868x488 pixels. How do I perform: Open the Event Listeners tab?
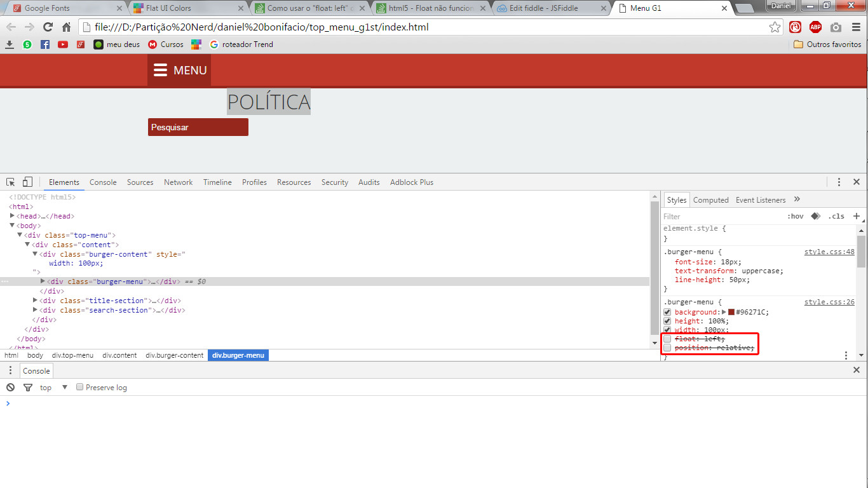pyautogui.click(x=761, y=200)
